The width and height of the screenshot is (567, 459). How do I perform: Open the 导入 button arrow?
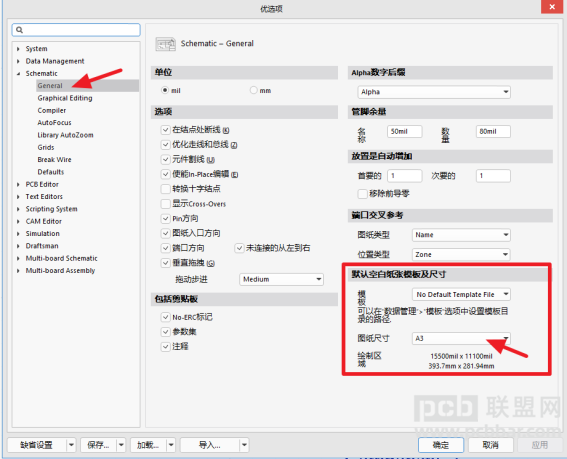tap(244, 445)
